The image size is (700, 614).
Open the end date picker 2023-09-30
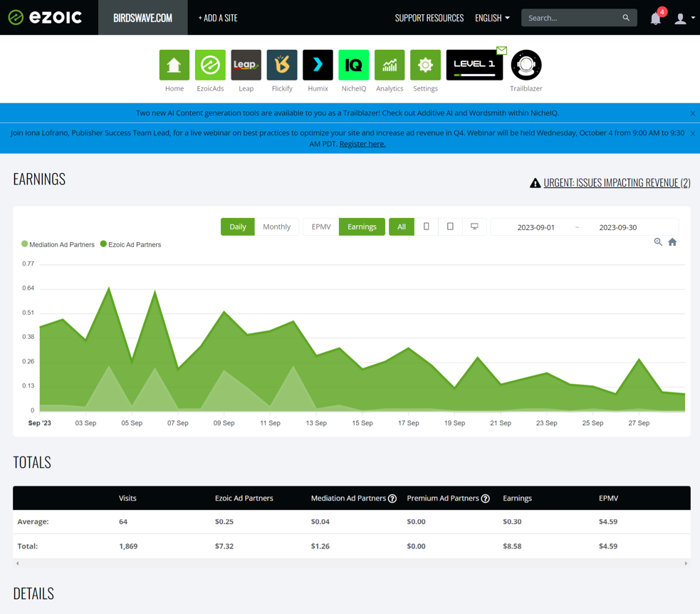click(618, 227)
